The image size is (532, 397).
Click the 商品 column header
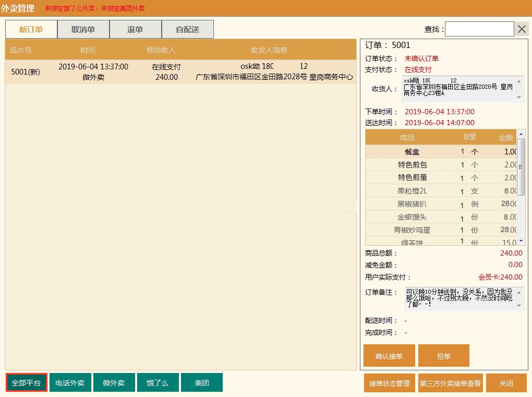[407, 137]
